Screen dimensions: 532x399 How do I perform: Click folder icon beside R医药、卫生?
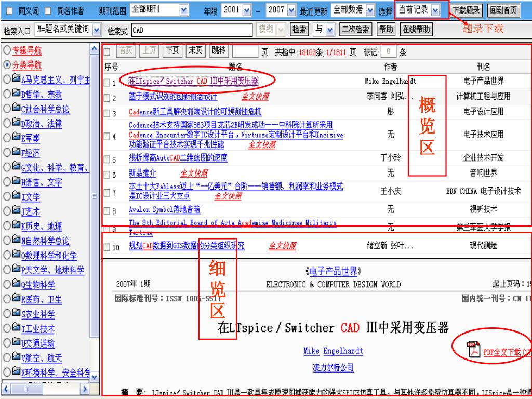tap(16, 298)
